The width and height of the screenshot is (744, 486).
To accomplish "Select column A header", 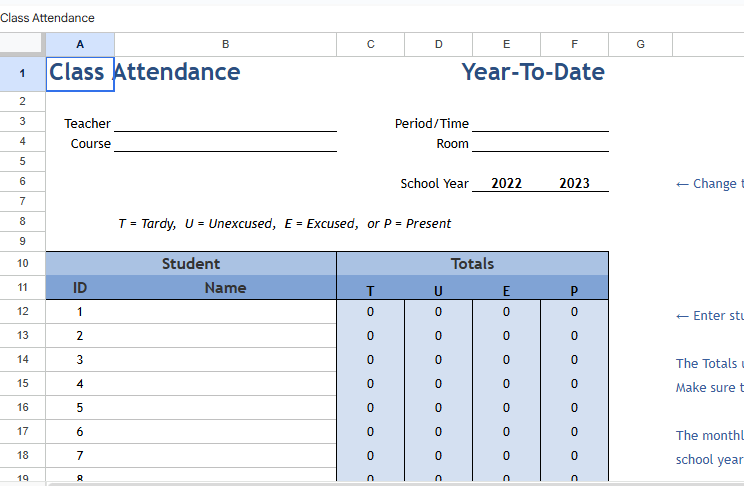I will [x=80, y=45].
